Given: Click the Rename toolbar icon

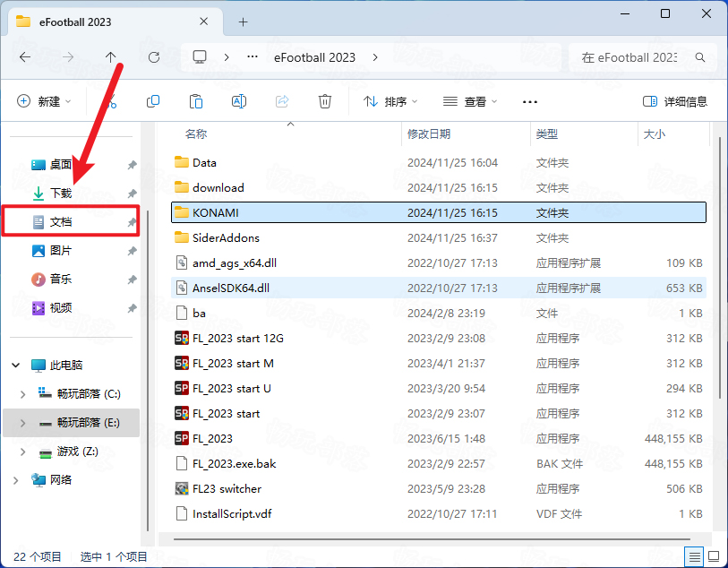Looking at the screenshot, I should 239,101.
